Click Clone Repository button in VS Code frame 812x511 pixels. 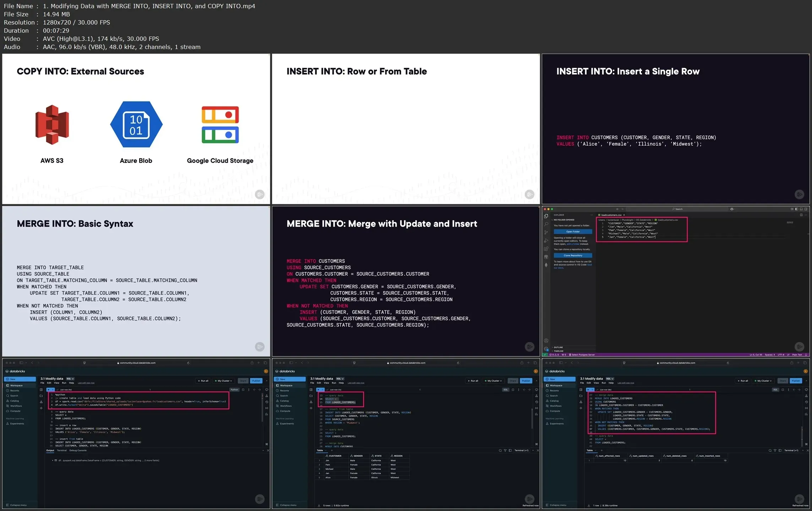(573, 255)
